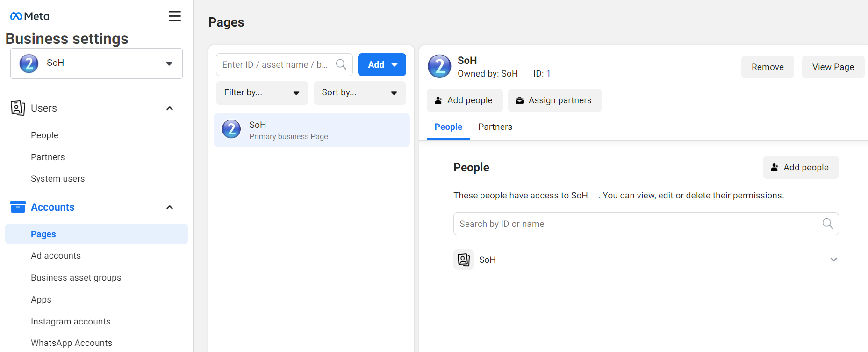Click the Meta logo
This screenshot has height=352, width=868.
coord(29,16)
